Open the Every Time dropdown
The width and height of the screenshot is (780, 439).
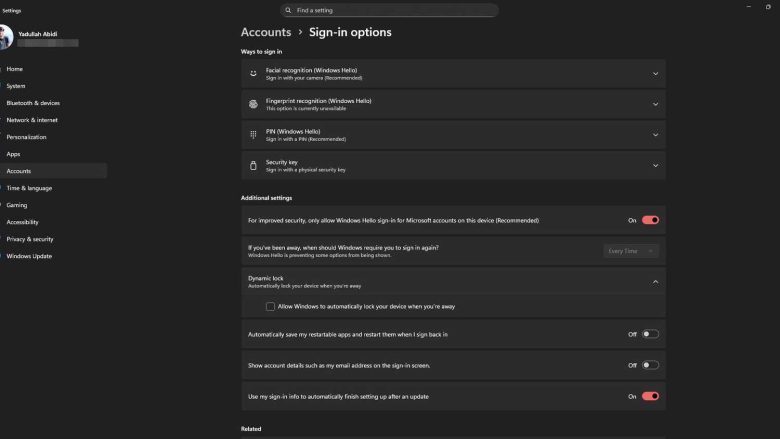pyautogui.click(x=631, y=251)
